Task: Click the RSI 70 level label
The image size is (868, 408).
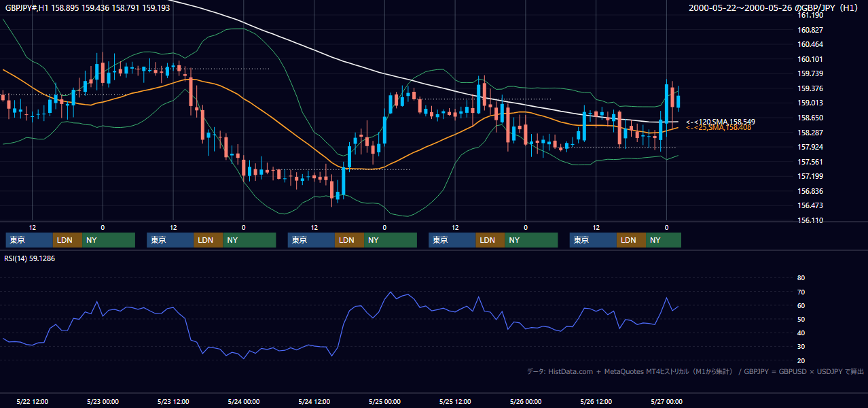Action: tap(801, 292)
